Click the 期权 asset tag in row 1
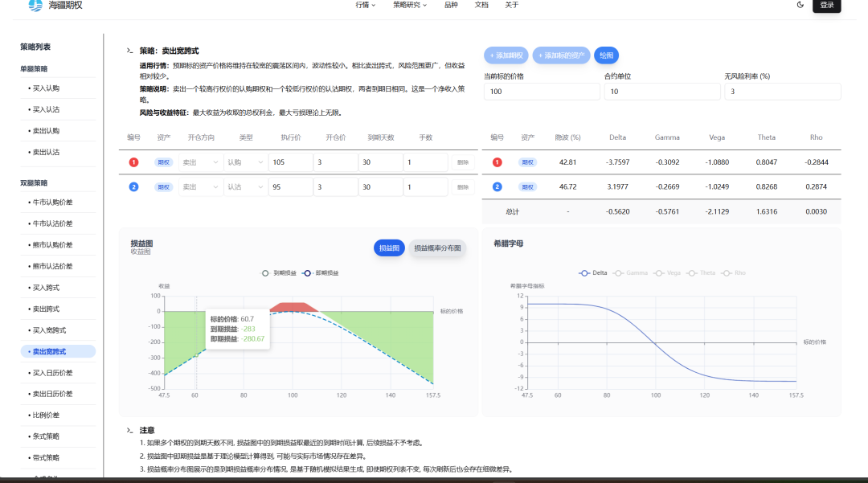Image resolution: width=868 pixels, height=483 pixels. point(163,162)
